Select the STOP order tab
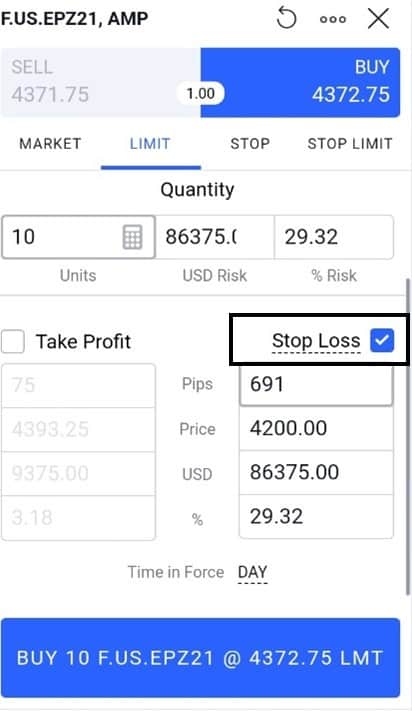Screen dimensions: 412x711 (x=250, y=144)
